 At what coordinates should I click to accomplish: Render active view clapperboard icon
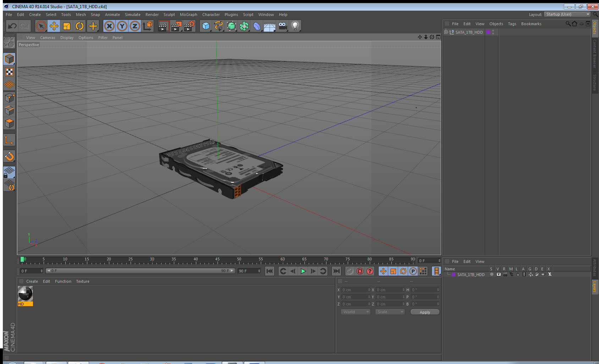coord(163,26)
